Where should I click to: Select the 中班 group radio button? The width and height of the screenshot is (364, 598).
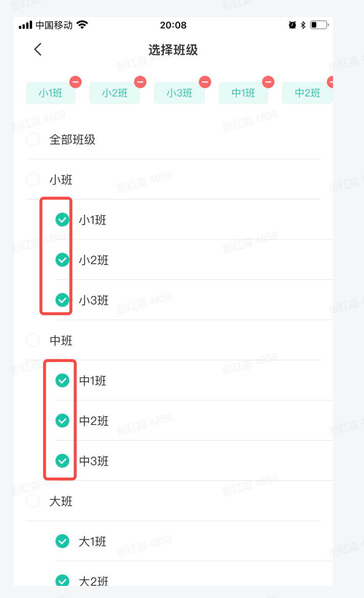(33, 341)
